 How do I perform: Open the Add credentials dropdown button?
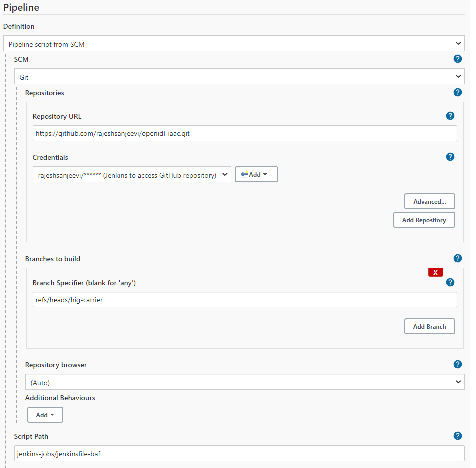click(x=256, y=174)
